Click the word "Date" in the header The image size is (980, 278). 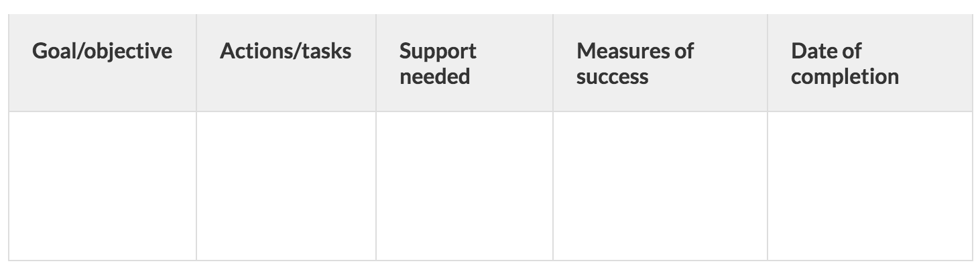tap(812, 51)
